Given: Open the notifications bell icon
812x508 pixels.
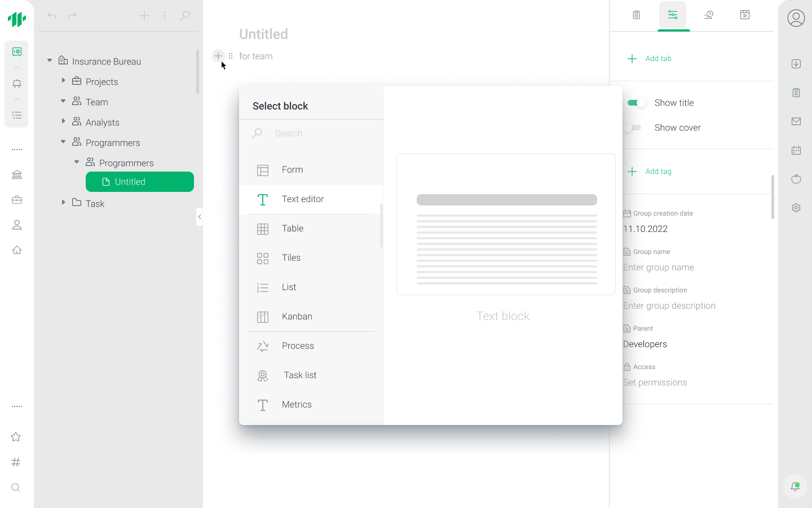Looking at the screenshot, I should (x=795, y=486).
